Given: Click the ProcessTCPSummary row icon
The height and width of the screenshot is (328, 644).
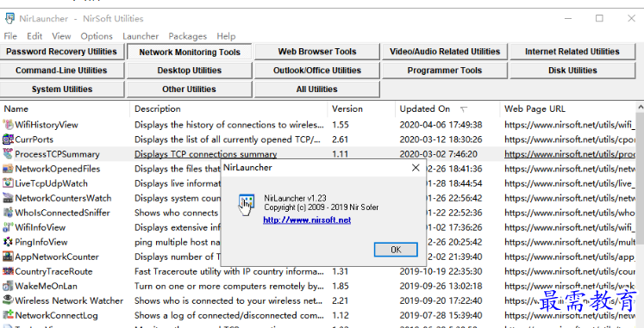Looking at the screenshot, I should (8, 154).
